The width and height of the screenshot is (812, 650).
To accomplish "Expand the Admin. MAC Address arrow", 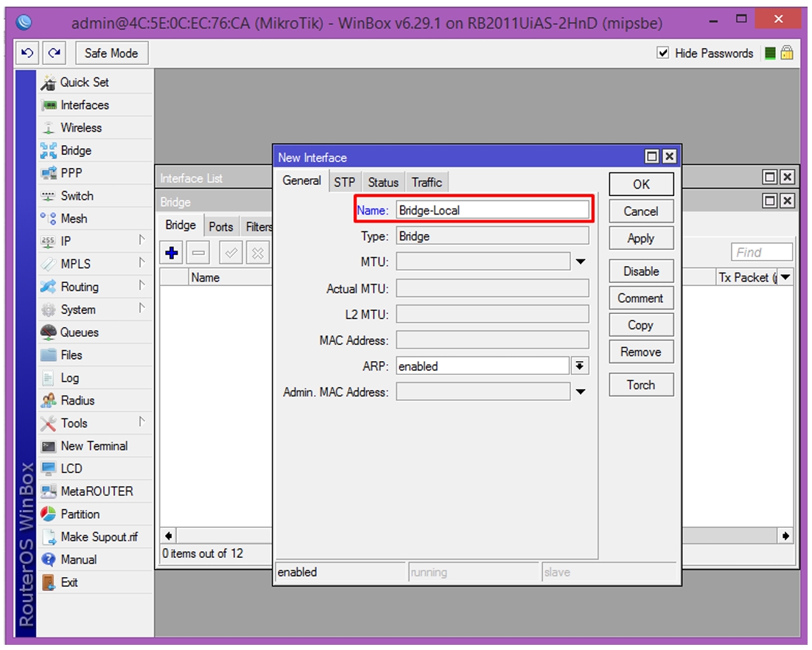I will coord(581,391).
